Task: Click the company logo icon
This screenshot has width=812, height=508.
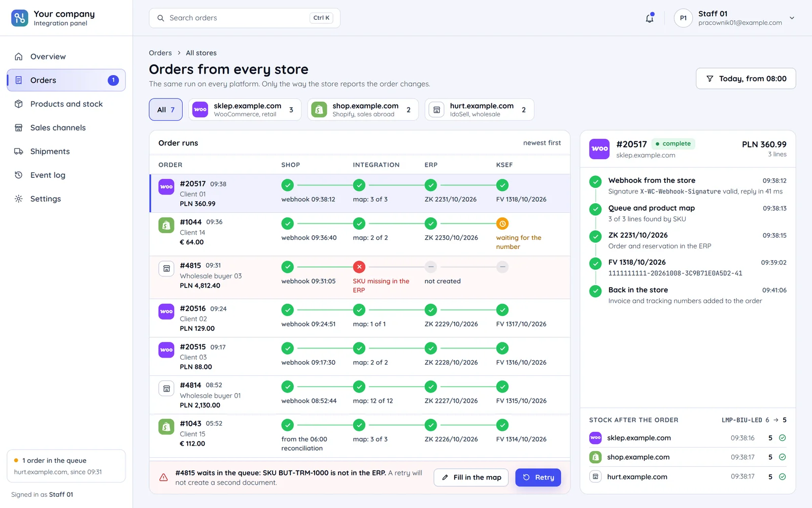Action: pyautogui.click(x=20, y=18)
